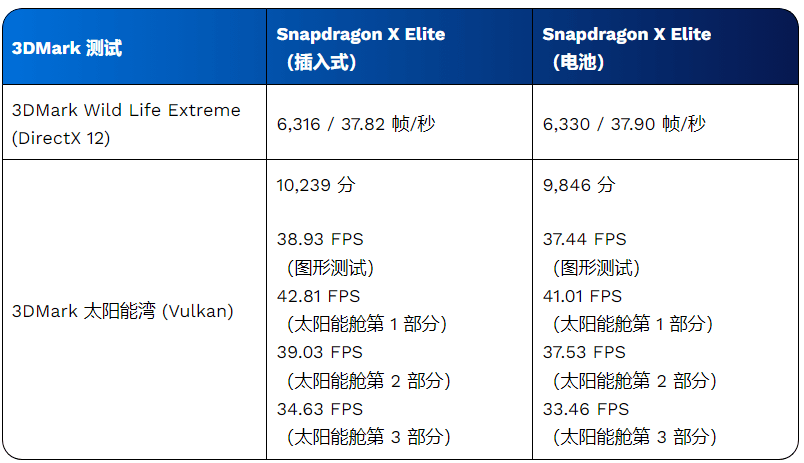Click the "3DMark 测试" header cell

[67, 48]
